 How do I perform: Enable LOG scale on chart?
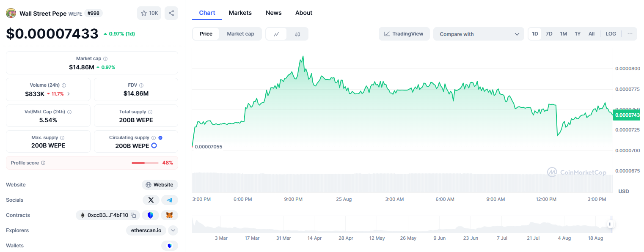tap(611, 34)
